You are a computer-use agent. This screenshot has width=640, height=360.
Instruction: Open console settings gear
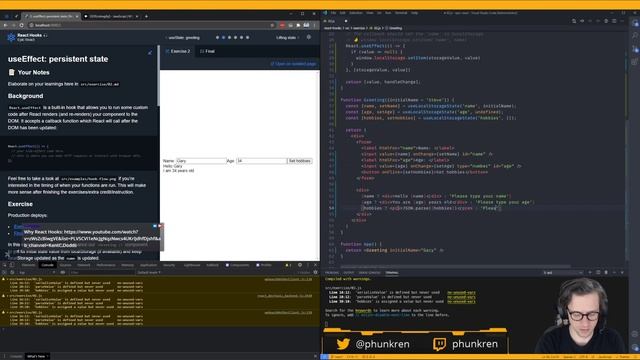coord(315,272)
